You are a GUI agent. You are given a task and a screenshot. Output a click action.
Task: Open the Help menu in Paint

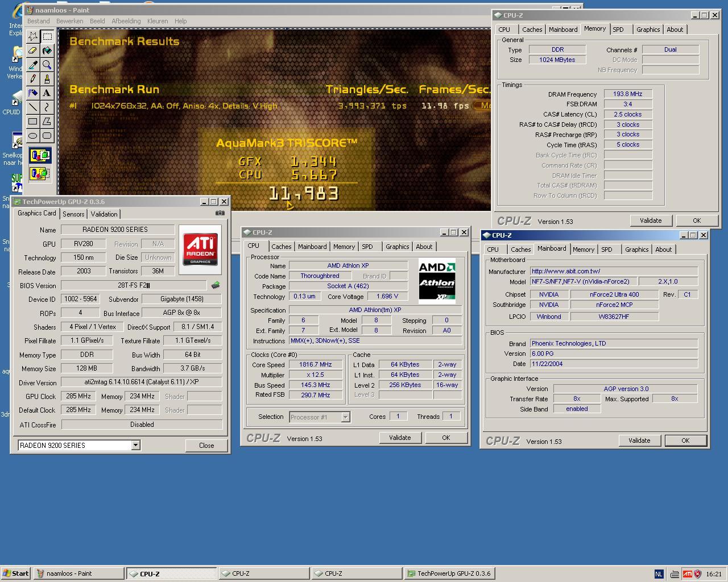point(181,21)
